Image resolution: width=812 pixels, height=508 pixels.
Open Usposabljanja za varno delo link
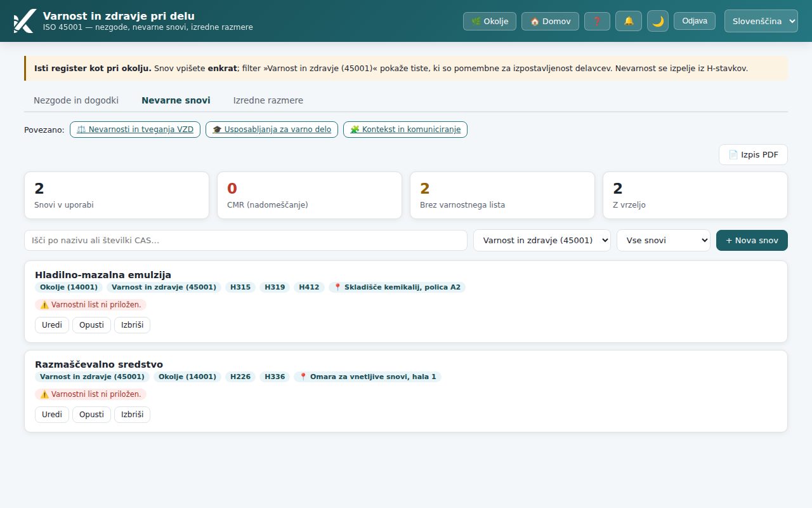(272, 130)
